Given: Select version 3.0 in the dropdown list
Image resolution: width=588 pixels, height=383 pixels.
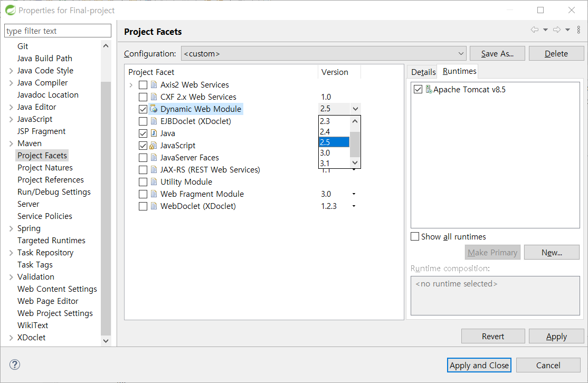Looking at the screenshot, I should [334, 153].
